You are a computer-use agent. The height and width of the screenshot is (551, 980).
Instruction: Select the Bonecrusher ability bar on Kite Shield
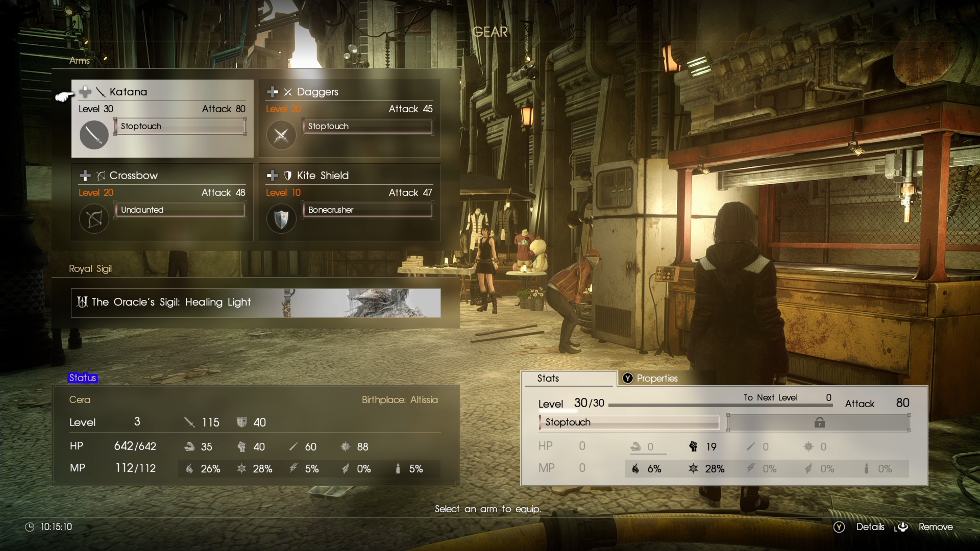click(368, 210)
